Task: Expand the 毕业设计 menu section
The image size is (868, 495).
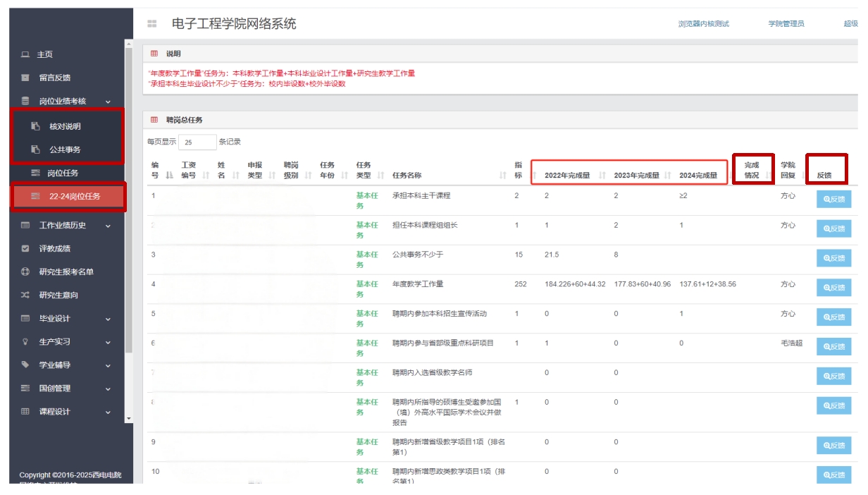Action: coord(108,319)
